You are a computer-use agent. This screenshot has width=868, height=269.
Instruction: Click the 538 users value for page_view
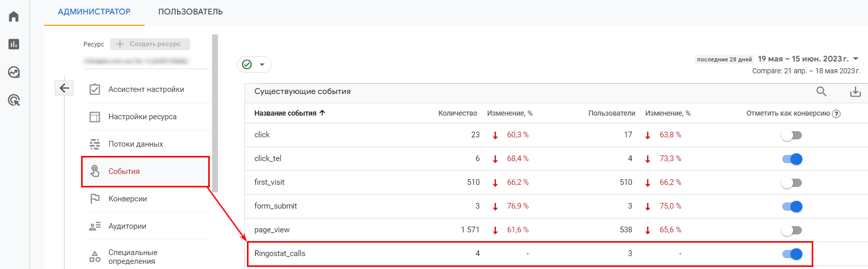[x=626, y=230]
